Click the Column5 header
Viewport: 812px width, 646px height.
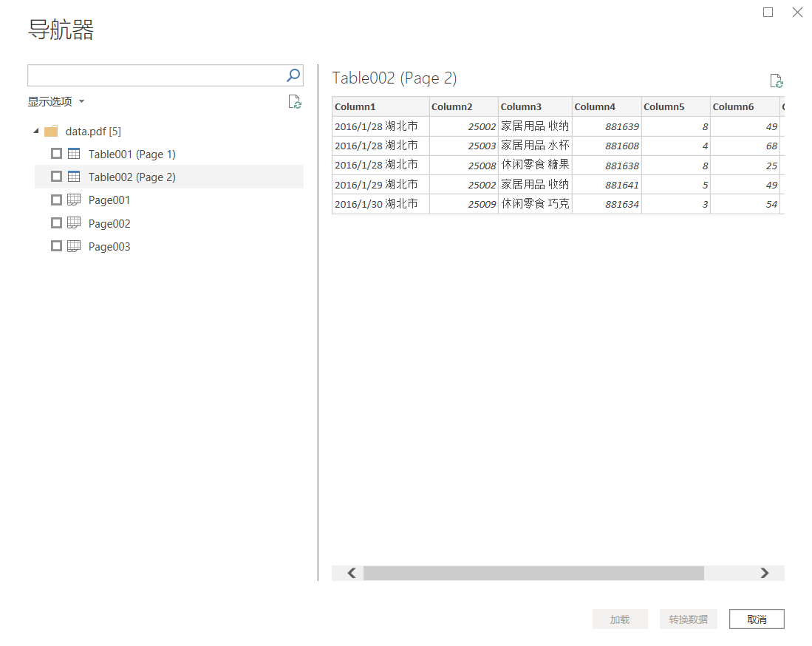675,106
